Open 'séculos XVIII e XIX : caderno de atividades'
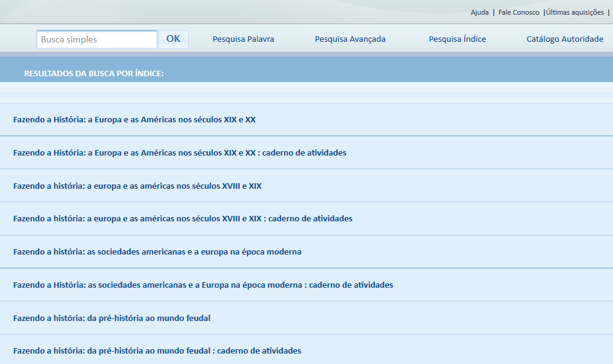Screen dimensions: 613x364 click(x=183, y=219)
